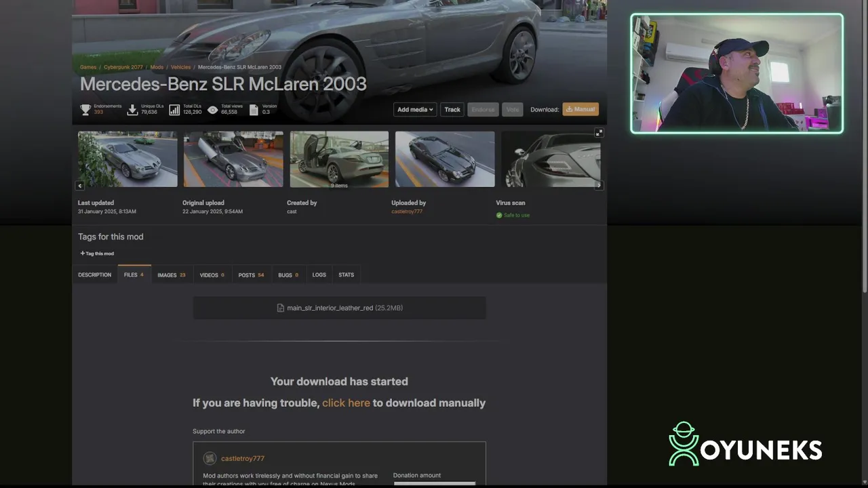
Task: Click the Track button
Action: pyautogui.click(x=452, y=109)
